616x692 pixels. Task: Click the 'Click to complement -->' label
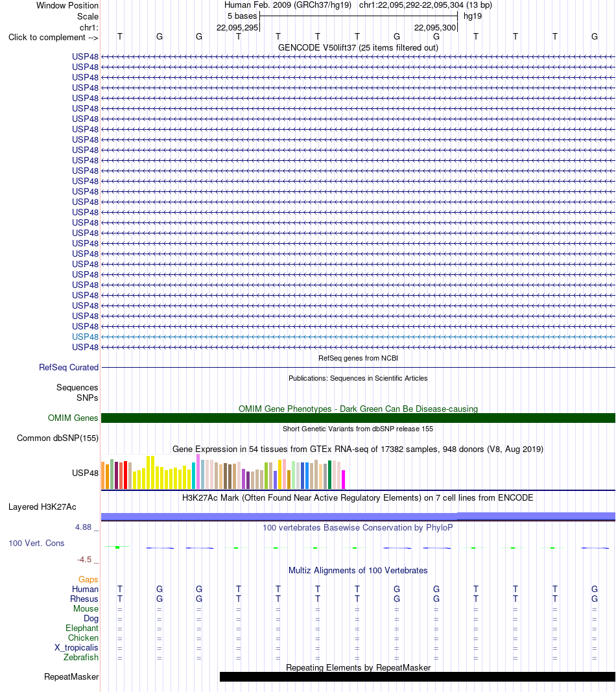(53, 38)
